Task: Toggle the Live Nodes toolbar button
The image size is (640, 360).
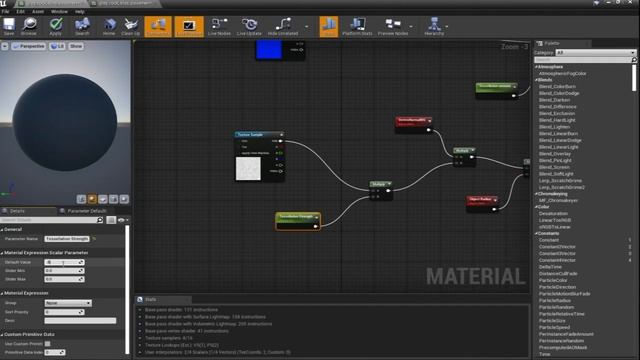Action: [219, 26]
